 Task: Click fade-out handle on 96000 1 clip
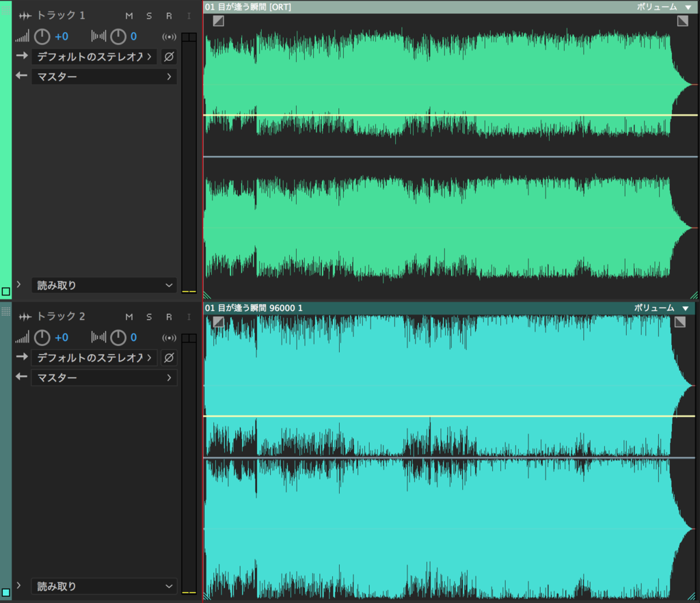tap(680, 321)
